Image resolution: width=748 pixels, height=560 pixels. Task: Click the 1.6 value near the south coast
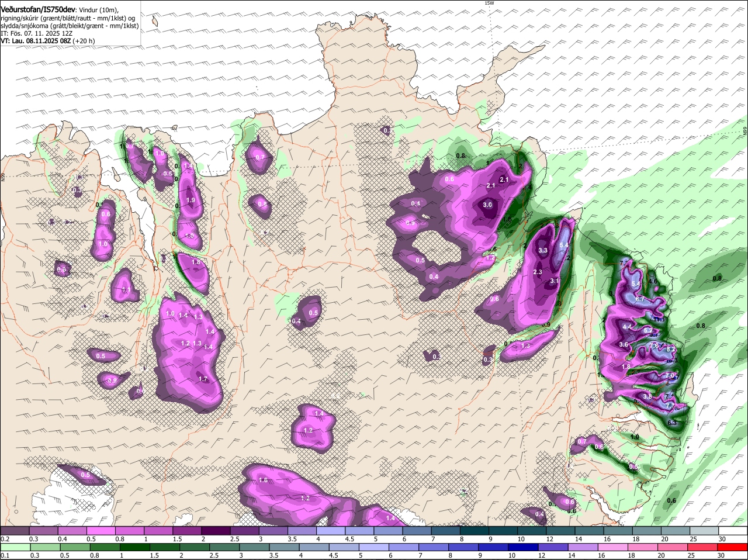click(x=263, y=480)
